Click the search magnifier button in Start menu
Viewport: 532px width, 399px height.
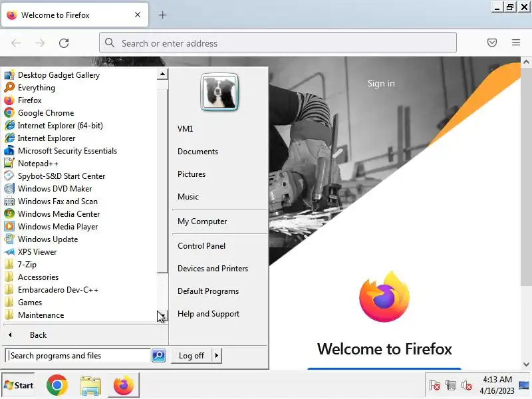pyautogui.click(x=158, y=355)
